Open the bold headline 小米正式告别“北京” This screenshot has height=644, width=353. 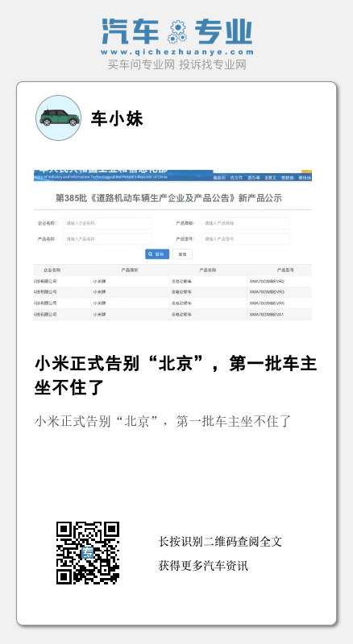click(x=176, y=375)
